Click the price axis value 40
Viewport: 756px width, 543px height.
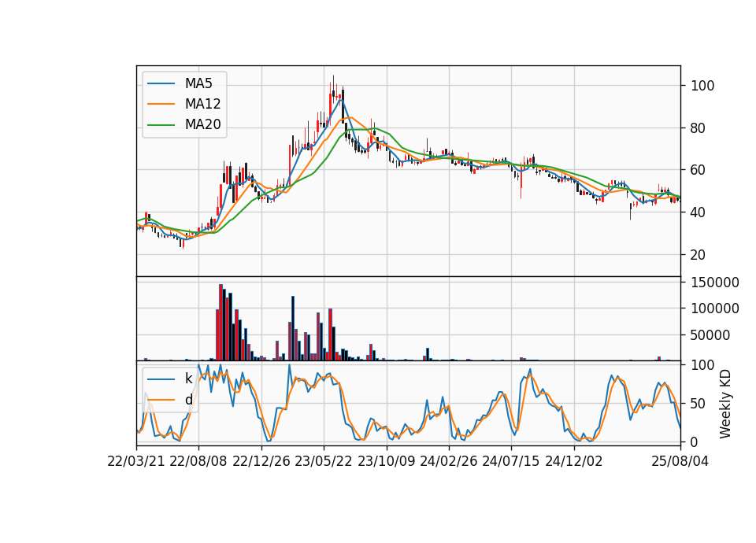(699, 212)
